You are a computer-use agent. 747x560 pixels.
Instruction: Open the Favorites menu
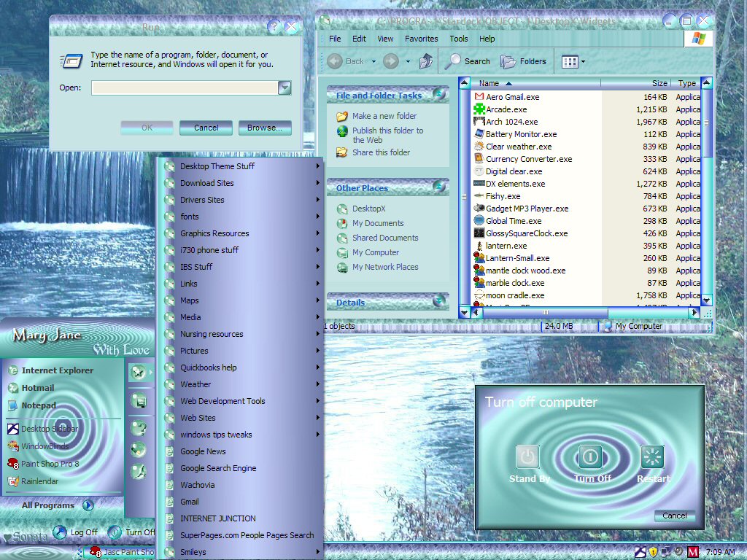(x=421, y=39)
